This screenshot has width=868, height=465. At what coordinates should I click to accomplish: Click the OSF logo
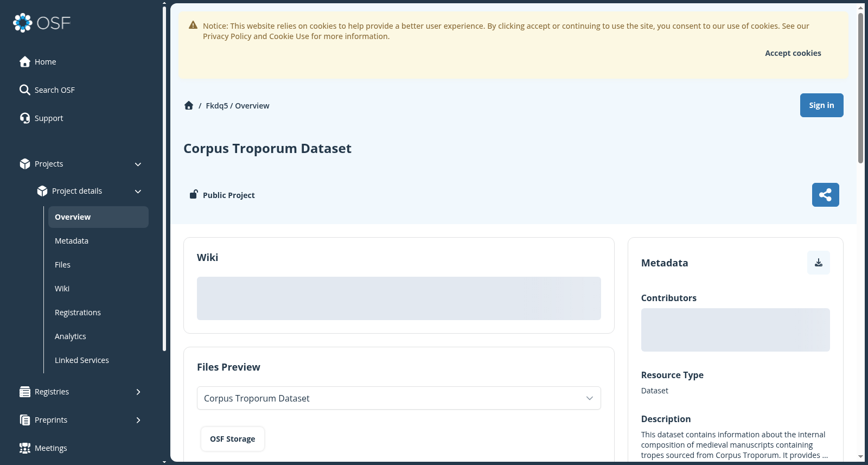tap(42, 23)
